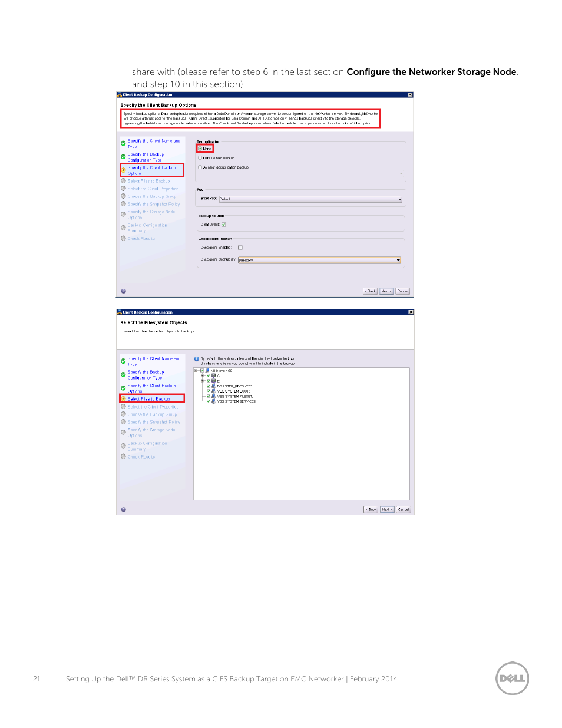Open 'Backup Configuration Summary' step in upper dialog
The width and height of the screenshot is (562, 728).
[x=147, y=228]
